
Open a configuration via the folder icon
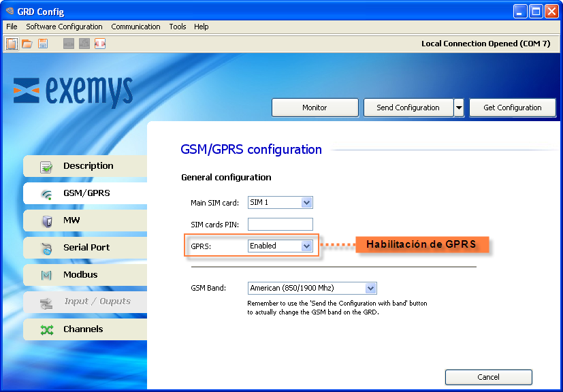(x=27, y=44)
